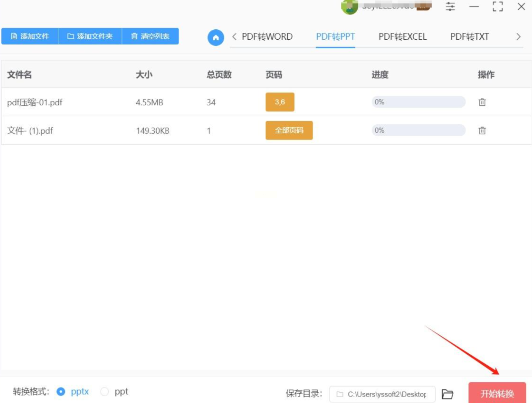Click the 文件名 column header
The width and height of the screenshot is (532, 403).
[x=19, y=75]
